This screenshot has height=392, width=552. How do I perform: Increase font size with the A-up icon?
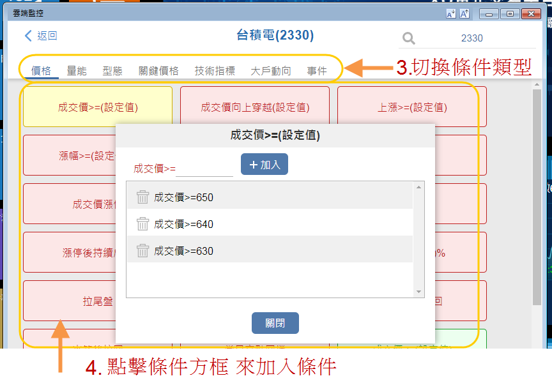(464, 13)
